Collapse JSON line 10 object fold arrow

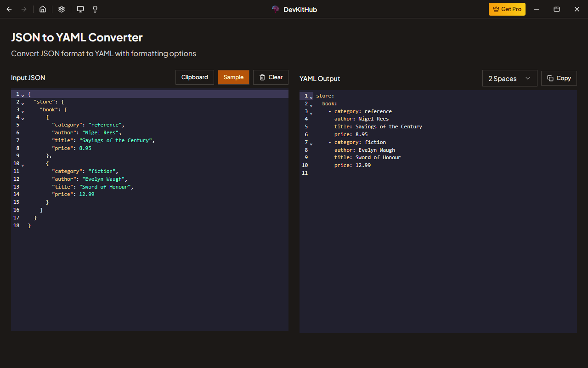[x=23, y=165]
